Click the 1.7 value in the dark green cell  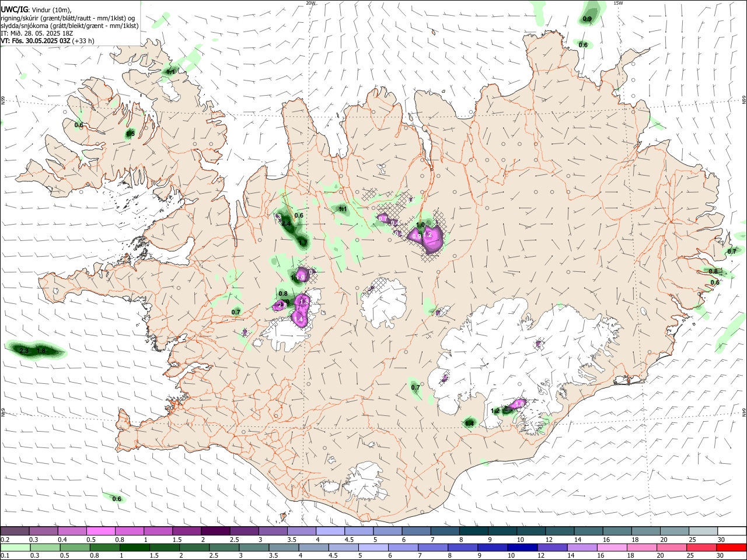tap(303, 241)
